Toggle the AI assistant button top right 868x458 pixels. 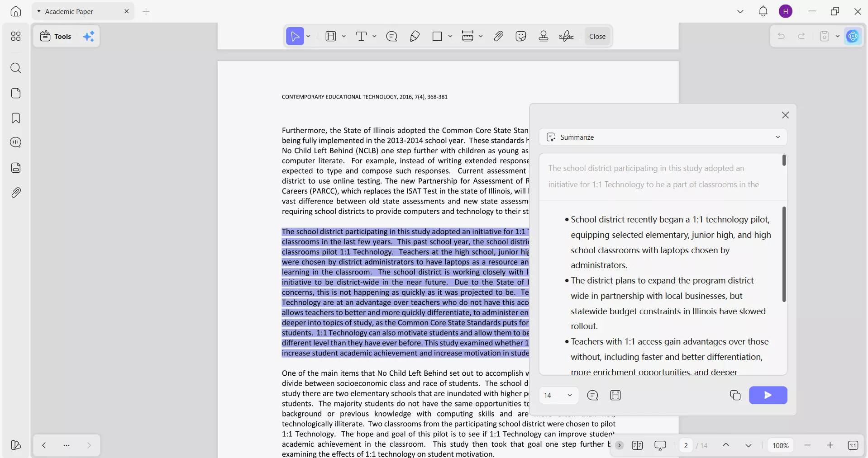coord(853,36)
